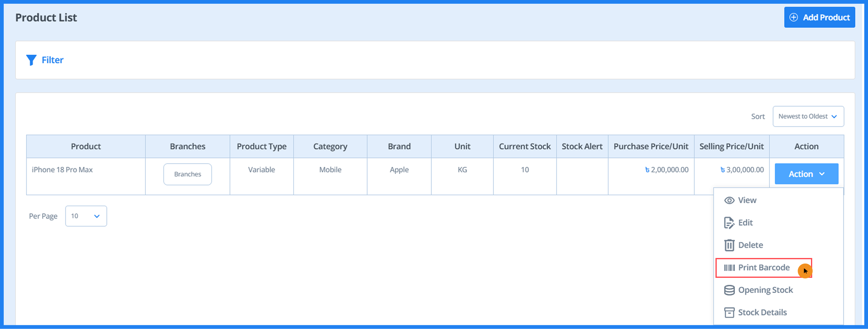The width and height of the screenshot is (868, 329).
Task: Open the Filter link text
Action: (x=52, y=60)
